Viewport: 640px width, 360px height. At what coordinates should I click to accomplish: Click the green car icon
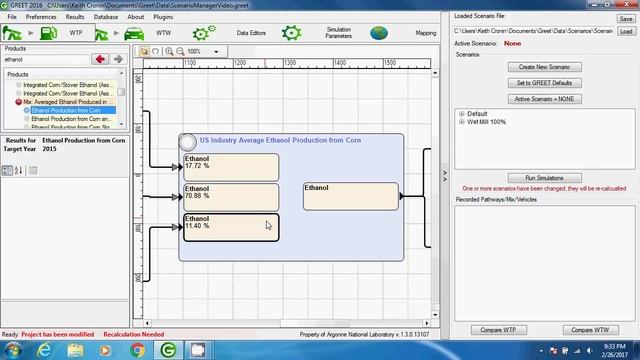coord(134,33)
